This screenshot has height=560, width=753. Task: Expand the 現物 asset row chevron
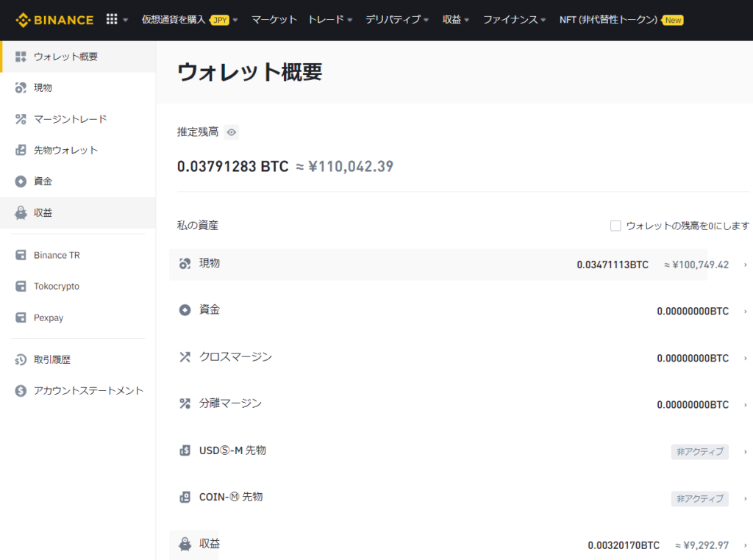(745, 265)
